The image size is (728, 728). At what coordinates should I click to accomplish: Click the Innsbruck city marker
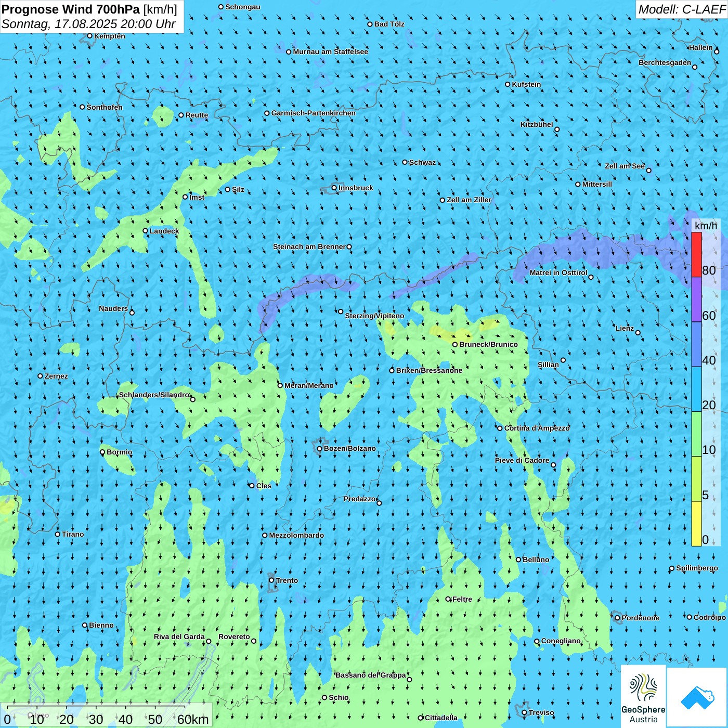pos(334,188)
